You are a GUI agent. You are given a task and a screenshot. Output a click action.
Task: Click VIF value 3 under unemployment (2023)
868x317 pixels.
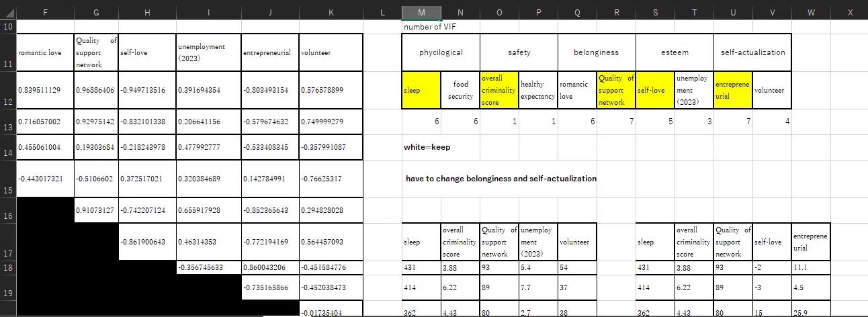click(694, 121)
